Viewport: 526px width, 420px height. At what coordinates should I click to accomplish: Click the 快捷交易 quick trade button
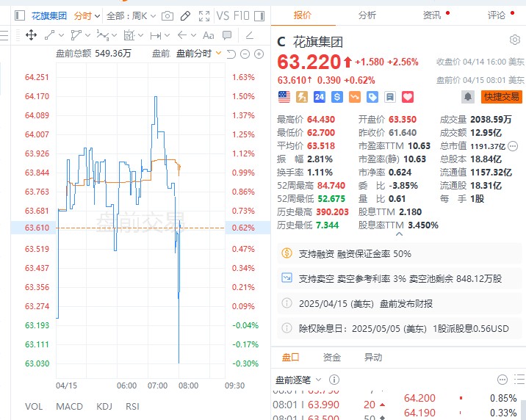[502, 97]
